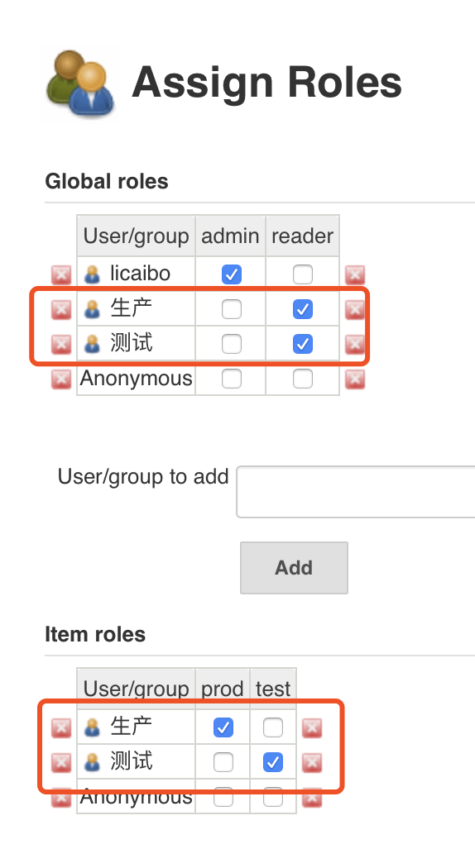Remove licaibo using left red X icon
This screenshot has height=868, width=475.
click(x=61, y=274)
